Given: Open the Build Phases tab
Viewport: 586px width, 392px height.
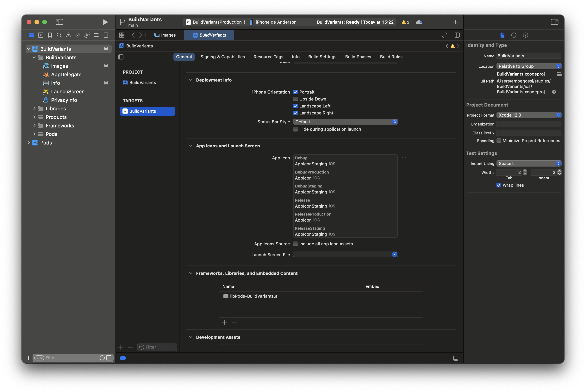Looking at the screenshot, I should pyautogui.click(x=358, y=57).
